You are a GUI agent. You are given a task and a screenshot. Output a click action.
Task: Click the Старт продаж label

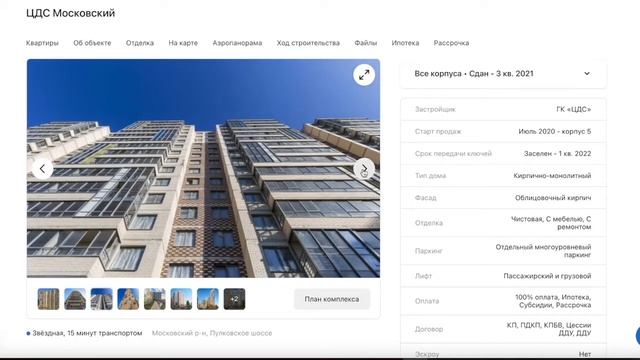point(438,131)
